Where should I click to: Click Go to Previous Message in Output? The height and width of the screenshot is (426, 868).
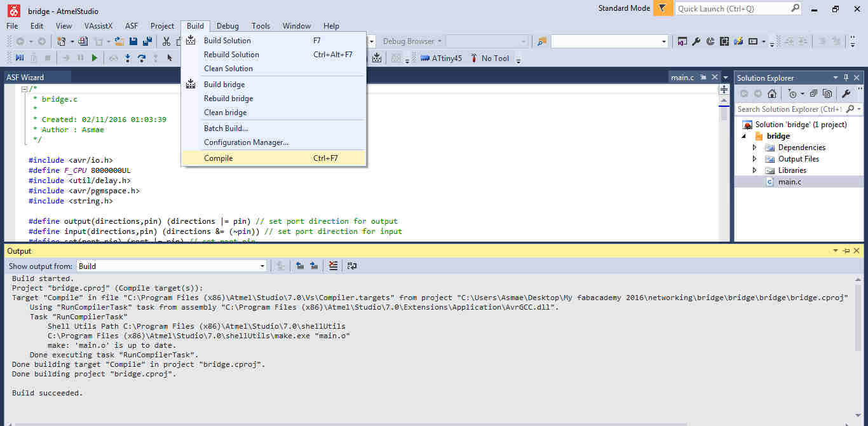click(300, 266)
